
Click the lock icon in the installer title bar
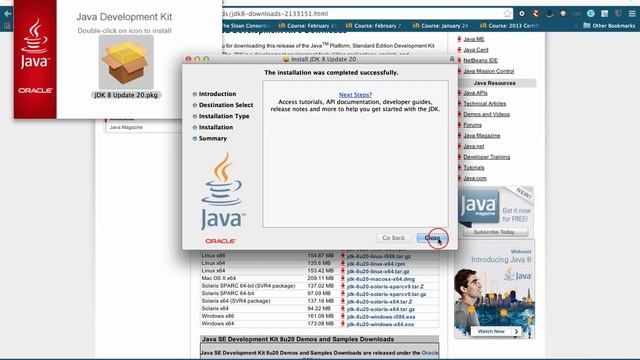pyautogui.click(x=452, y=59)
